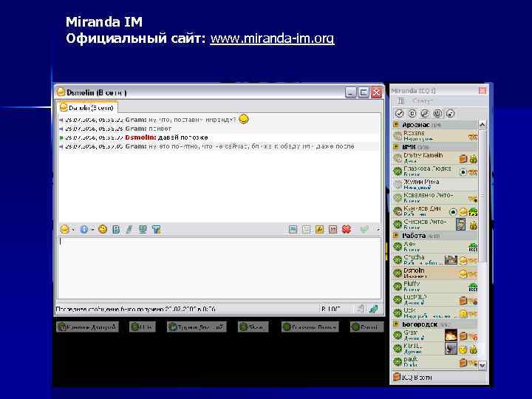Click the contact list scroll down arrow

click(482, 366)
